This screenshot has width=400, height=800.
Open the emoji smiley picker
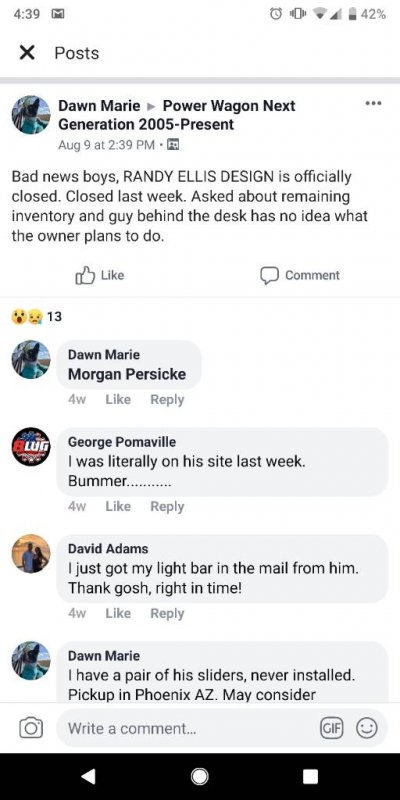click(366, 728)
